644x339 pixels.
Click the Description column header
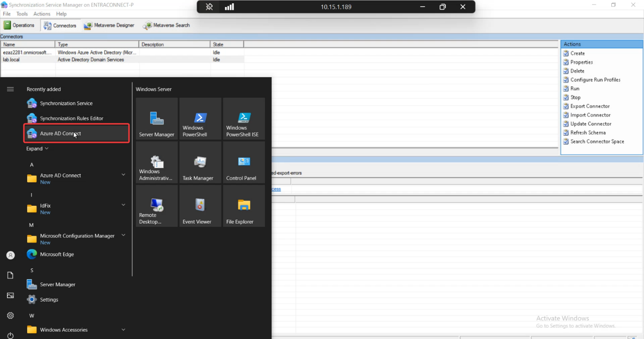point(174,44)
